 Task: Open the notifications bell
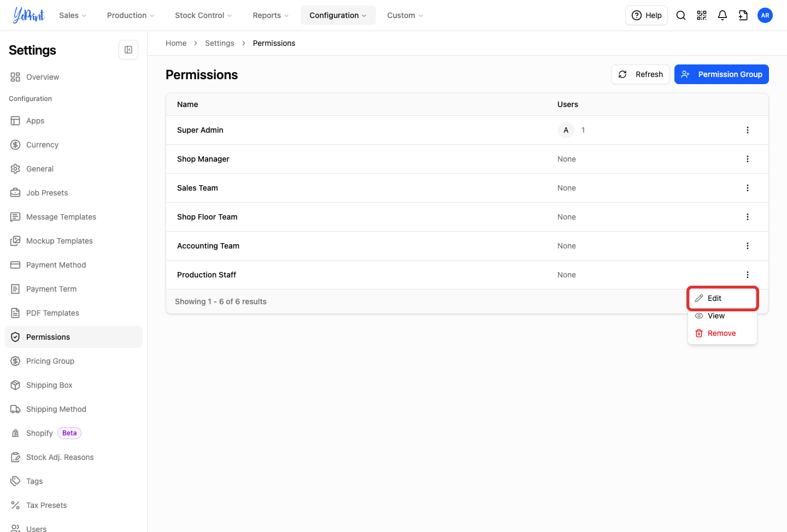coord(723,15)
